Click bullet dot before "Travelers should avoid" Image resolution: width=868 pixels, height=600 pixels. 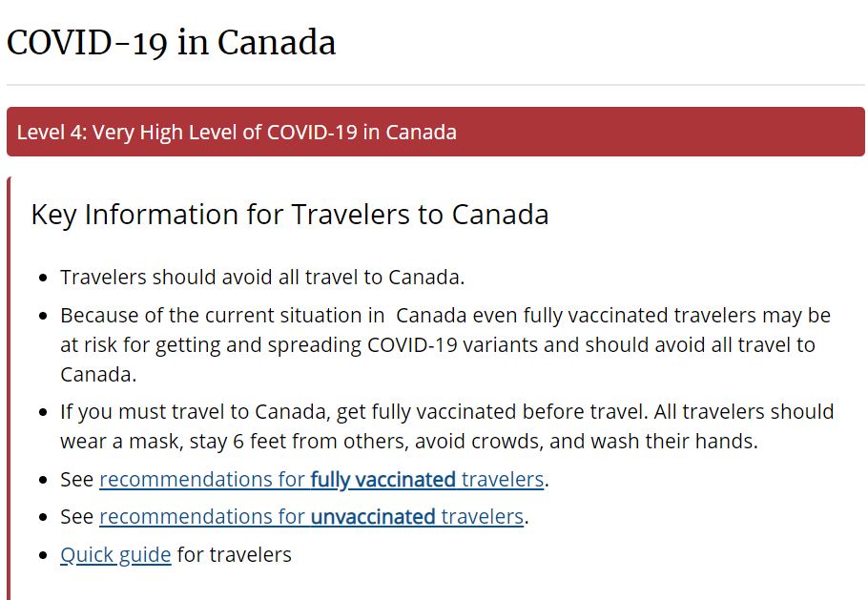point(43,279)
